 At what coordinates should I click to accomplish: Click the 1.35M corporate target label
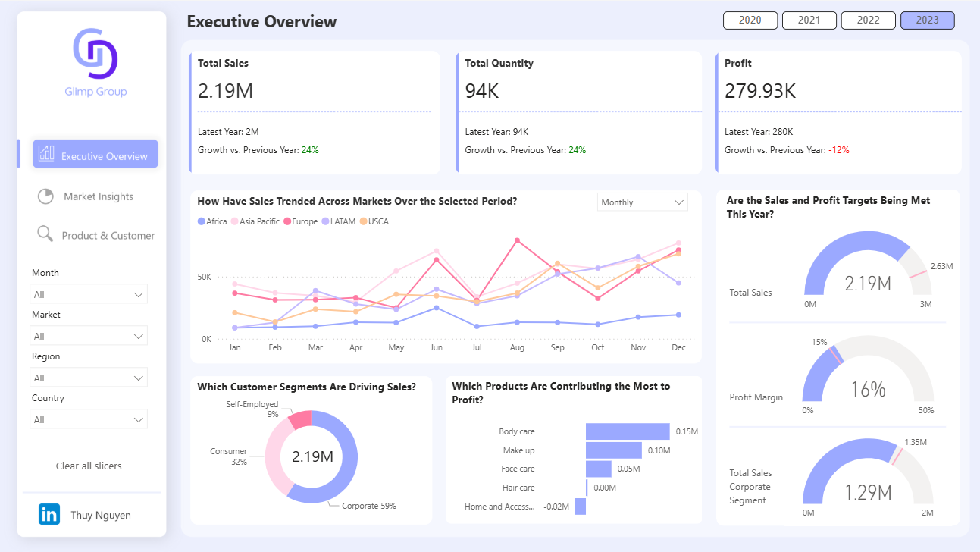pos(916,441)
